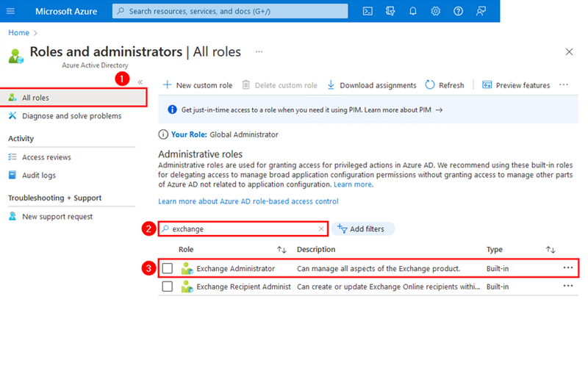Sort by the Role column arrows

click(282, 250)
